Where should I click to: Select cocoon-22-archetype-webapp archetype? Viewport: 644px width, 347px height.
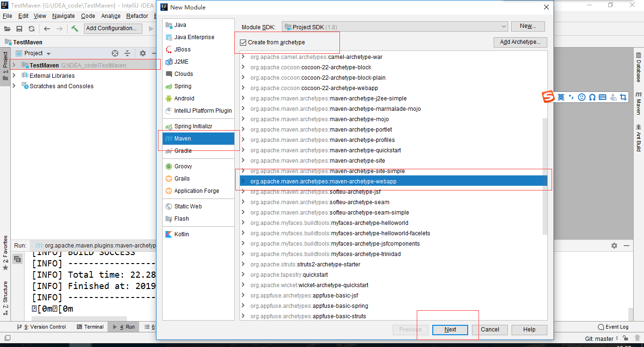394,88
